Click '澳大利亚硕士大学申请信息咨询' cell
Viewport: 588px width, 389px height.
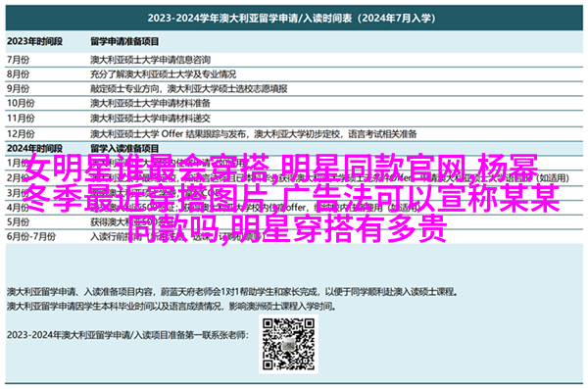[150, 60]
